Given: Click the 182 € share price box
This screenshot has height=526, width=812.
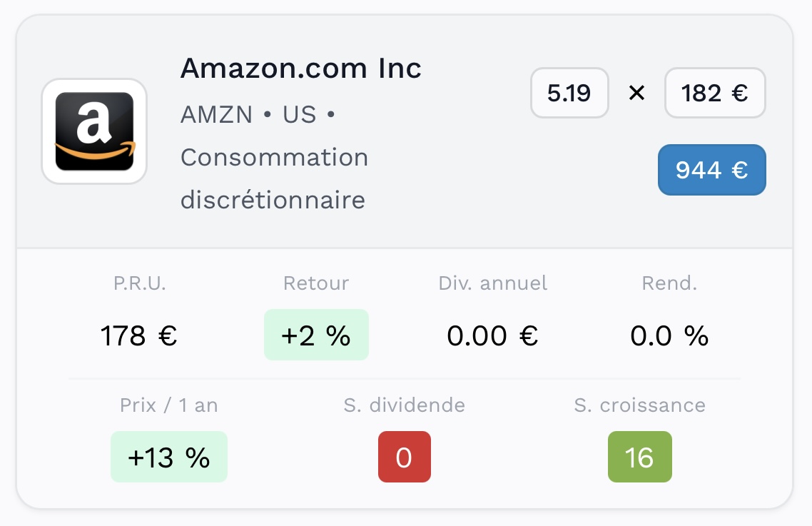Looking at the screenshot, I should 715,93.
